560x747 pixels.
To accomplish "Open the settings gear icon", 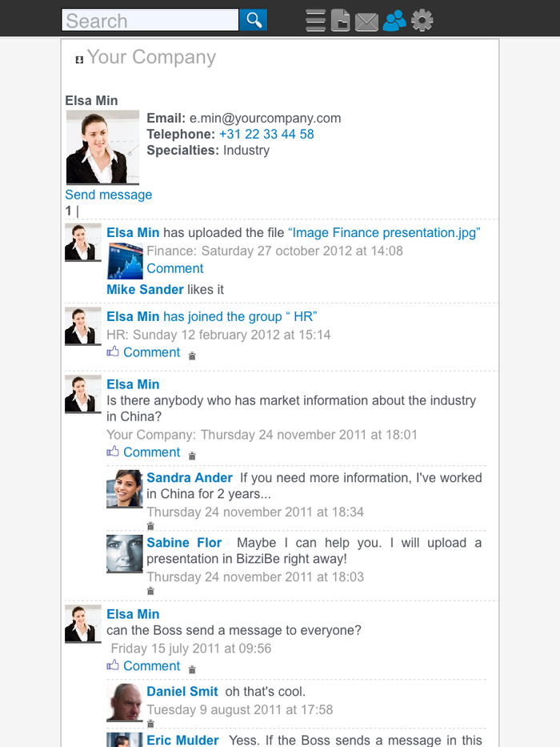I will point(422,21).
